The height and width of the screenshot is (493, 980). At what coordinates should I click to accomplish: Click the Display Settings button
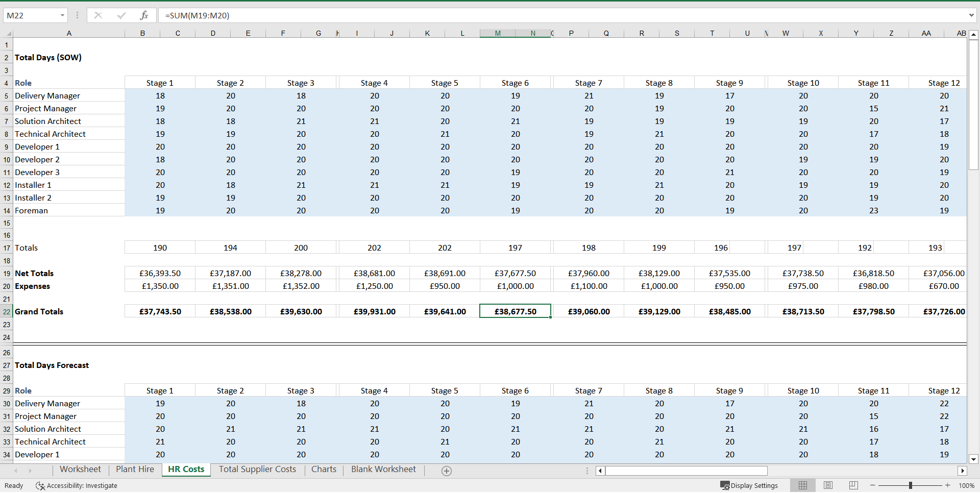(x=749, y=485)
